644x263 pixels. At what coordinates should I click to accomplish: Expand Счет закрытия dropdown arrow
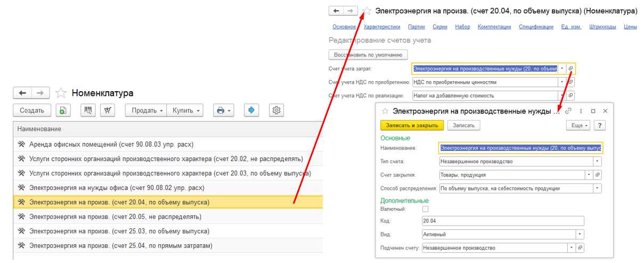(x=589, y=174)
